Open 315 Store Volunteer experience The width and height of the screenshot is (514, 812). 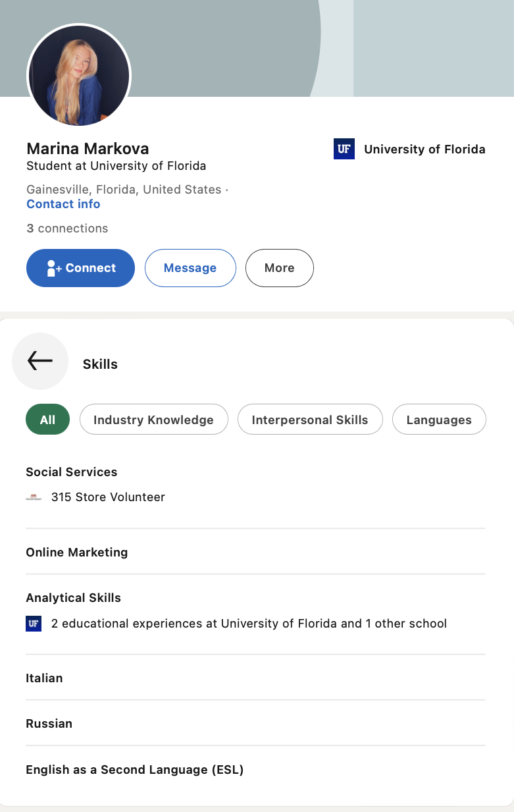(108, 497)
